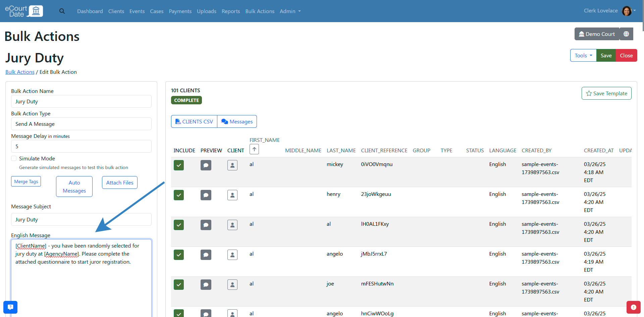The height and width of the screenshot is (317, 644).
Task: Click the Clerk Lovelace avatar
Action: point(627,11)
